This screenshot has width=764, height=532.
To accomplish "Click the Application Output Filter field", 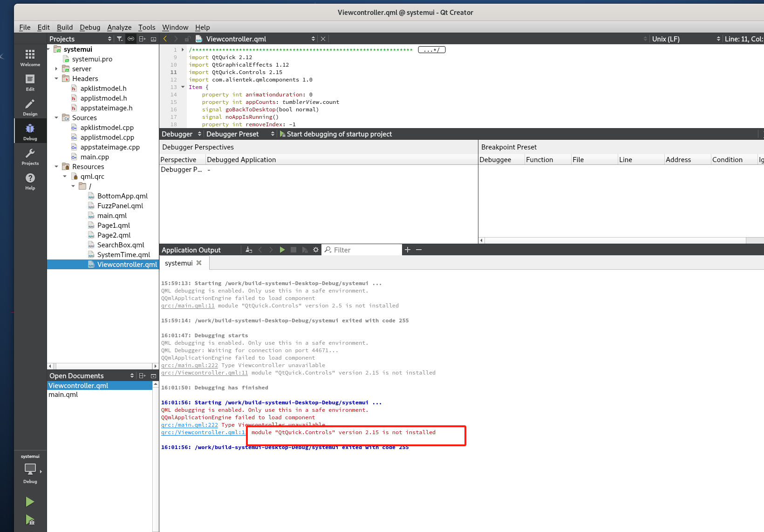I will 362,250.
